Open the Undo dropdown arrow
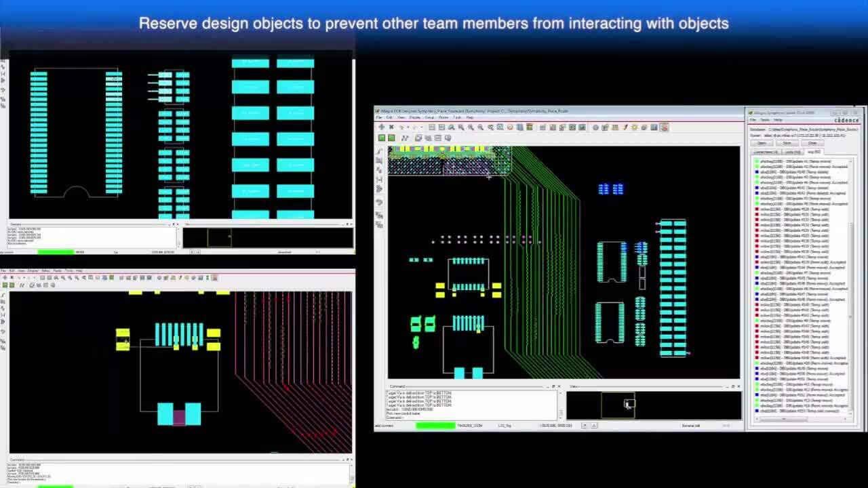Image resolution: width=868 pixels, height=488 pixels. [408, 128]
